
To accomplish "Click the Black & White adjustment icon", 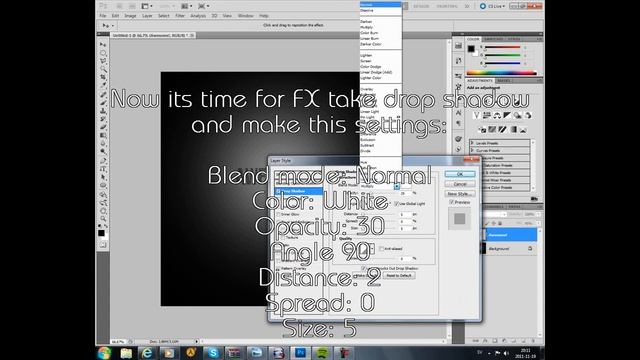I will [x=507, y=116].
